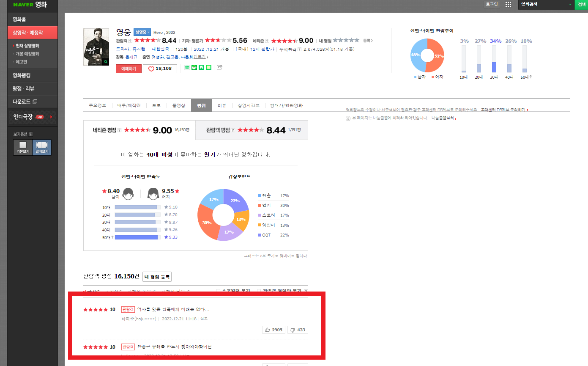The height and width of the screenshot is (366, 588).
Task: Share the movie via the LINE icon
Action: pos(187,67)
